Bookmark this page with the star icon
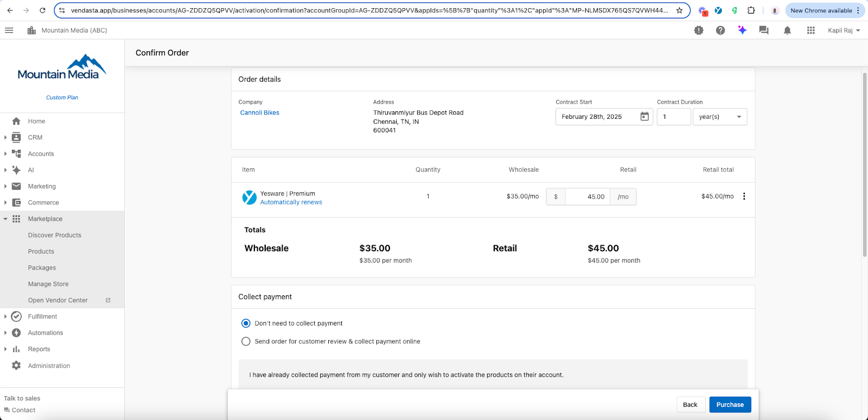 (679, 10)
